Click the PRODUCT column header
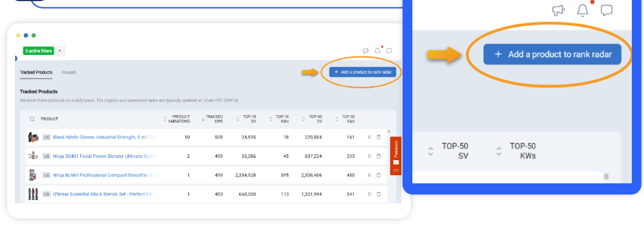Image resolution: width=644 pixels, height=229 pixels. (x=49, y=119)
